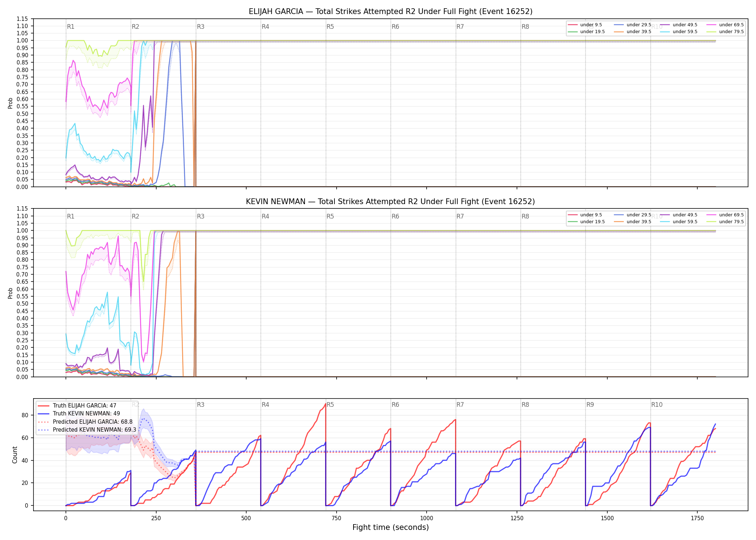Viewport: 756px width, 540px height.
Task: Click 'under 59.5' legend entry in Elijah Garcia chart
Action: pyautogui.click(x=679, y=32)
